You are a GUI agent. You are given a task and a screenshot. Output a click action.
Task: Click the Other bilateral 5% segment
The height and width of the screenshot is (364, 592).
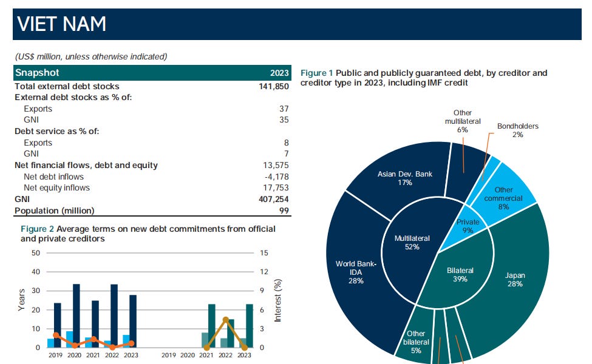(416, 342)
